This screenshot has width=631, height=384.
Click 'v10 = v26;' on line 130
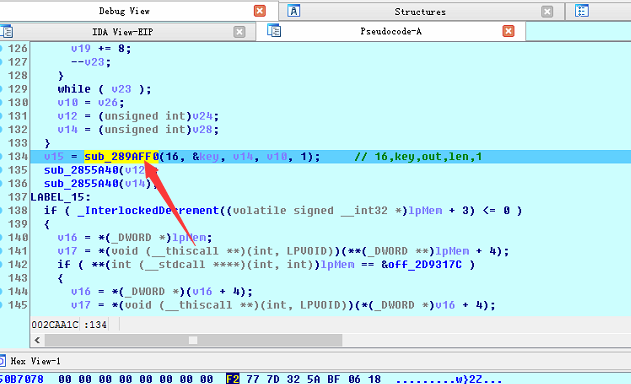tap(91, 103)
